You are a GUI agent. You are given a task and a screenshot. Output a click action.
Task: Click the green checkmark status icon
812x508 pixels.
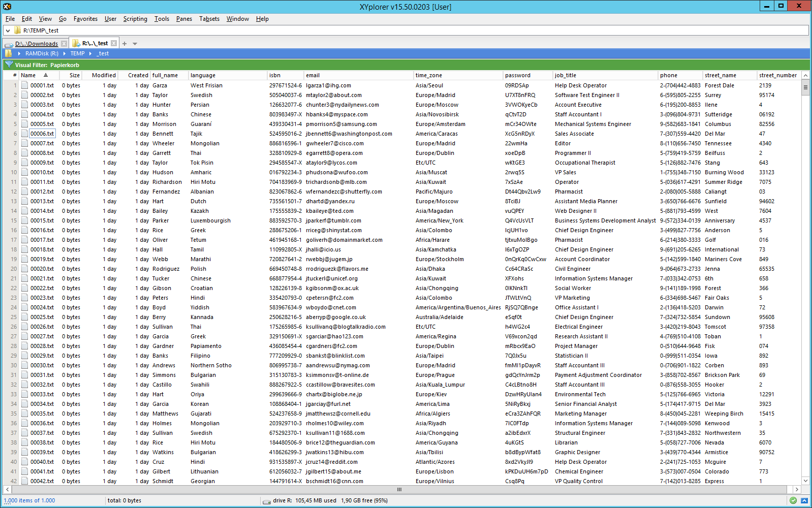tap(793, 500)
